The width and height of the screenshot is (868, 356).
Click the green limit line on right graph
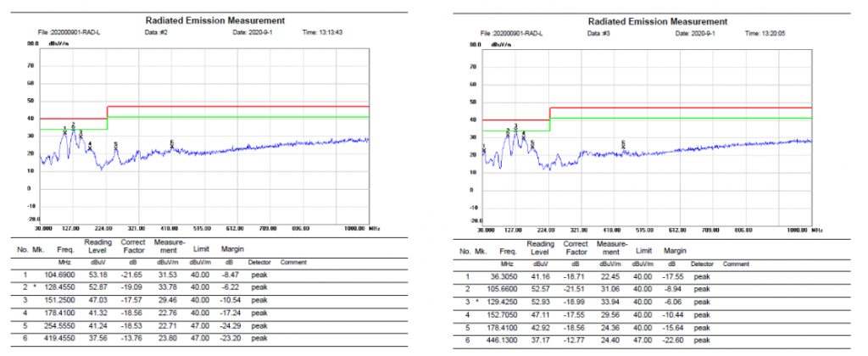(x=678, y=118)
